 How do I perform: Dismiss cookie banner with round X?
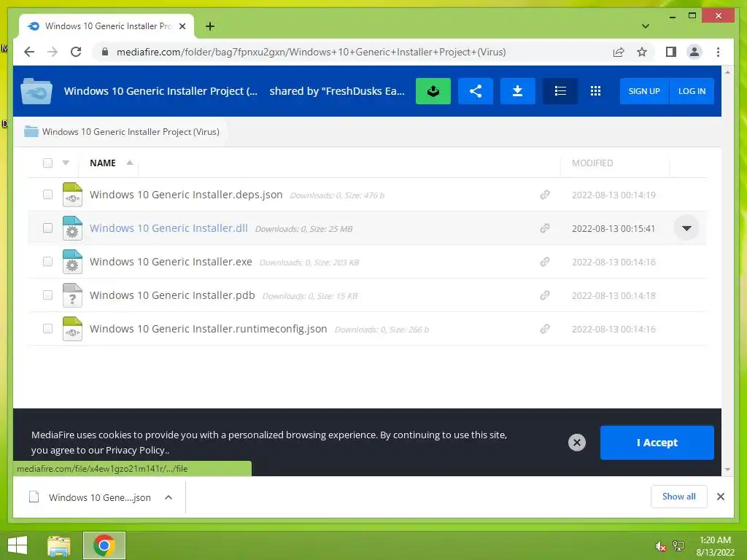(576, 443)
